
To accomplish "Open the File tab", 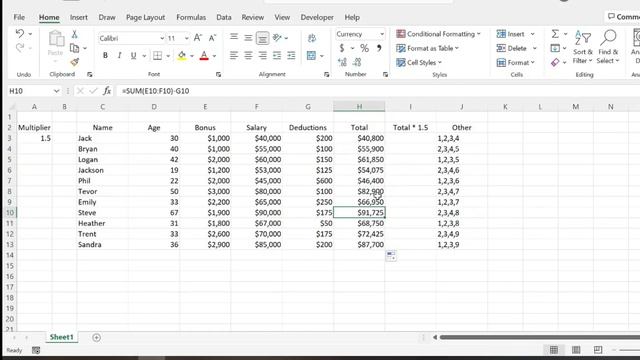I will (19, 17).
